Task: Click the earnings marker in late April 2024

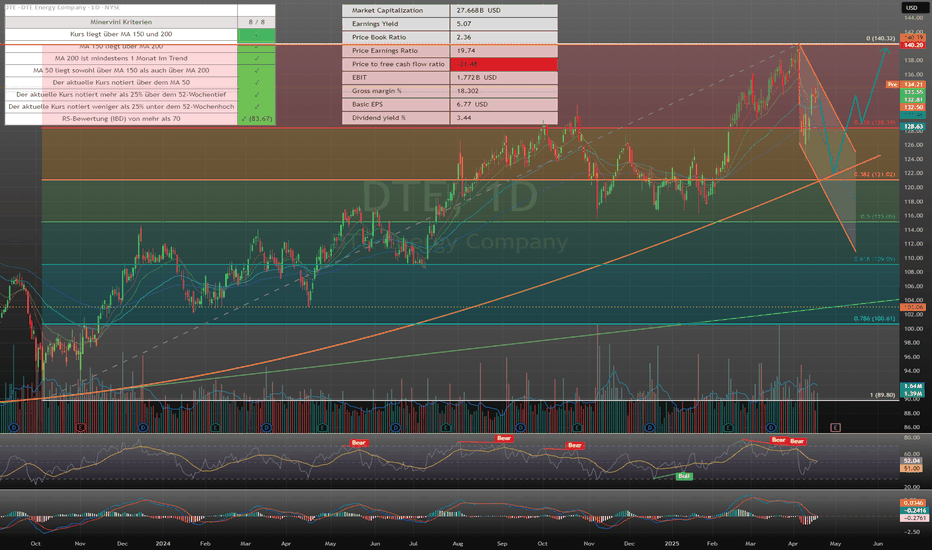Action: (322, 428)
